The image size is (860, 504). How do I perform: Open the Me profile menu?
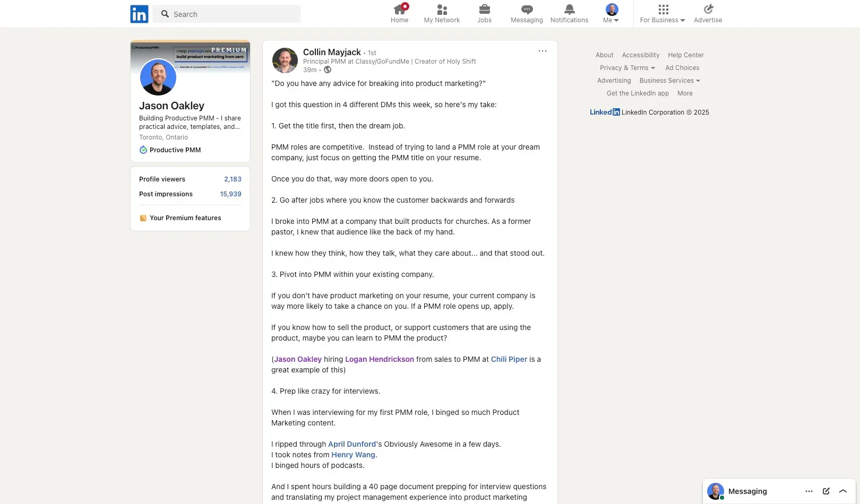[612, 14]
